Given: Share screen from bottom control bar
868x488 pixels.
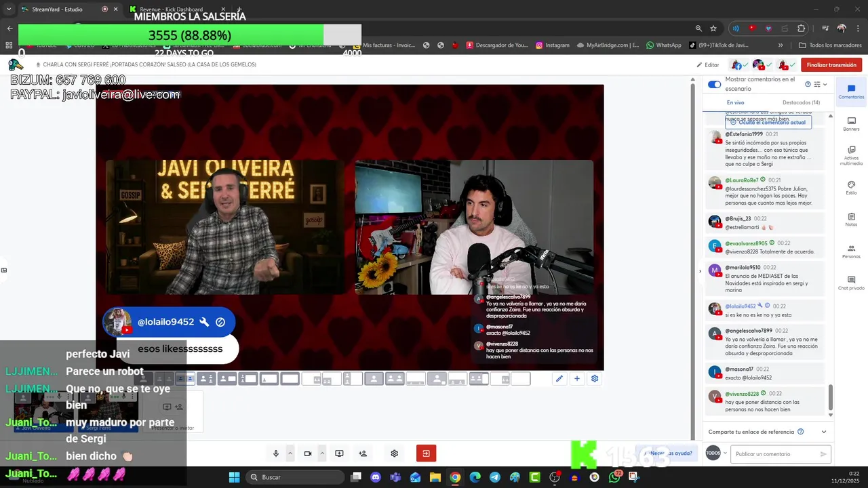Looking at the screenshot, I should tap(339, 453).
